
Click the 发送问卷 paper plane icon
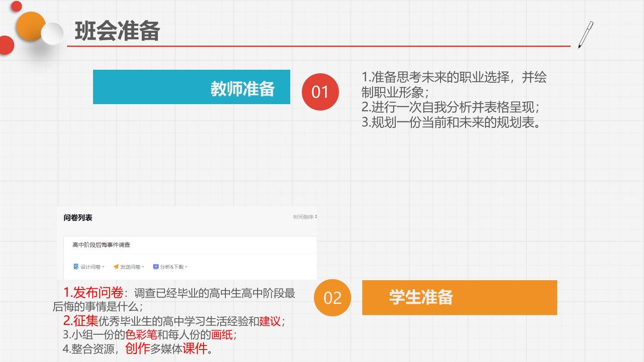(x=116, y=267)
